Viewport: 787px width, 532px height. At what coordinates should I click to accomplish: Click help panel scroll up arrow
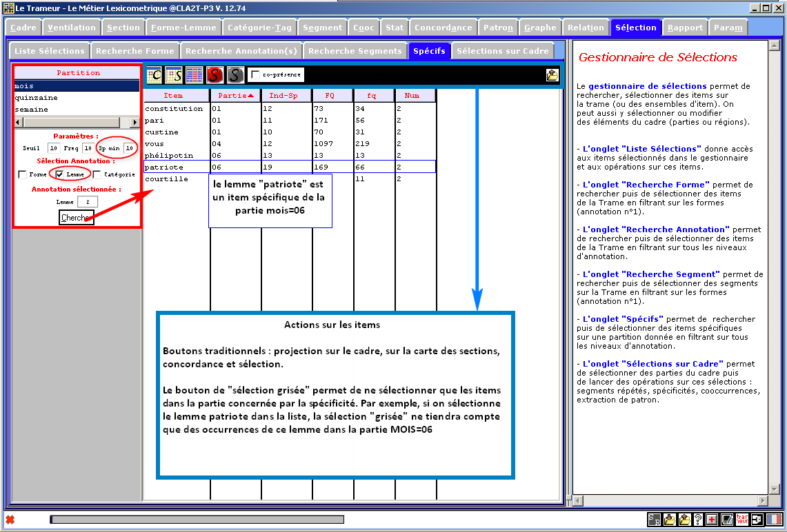773,46
